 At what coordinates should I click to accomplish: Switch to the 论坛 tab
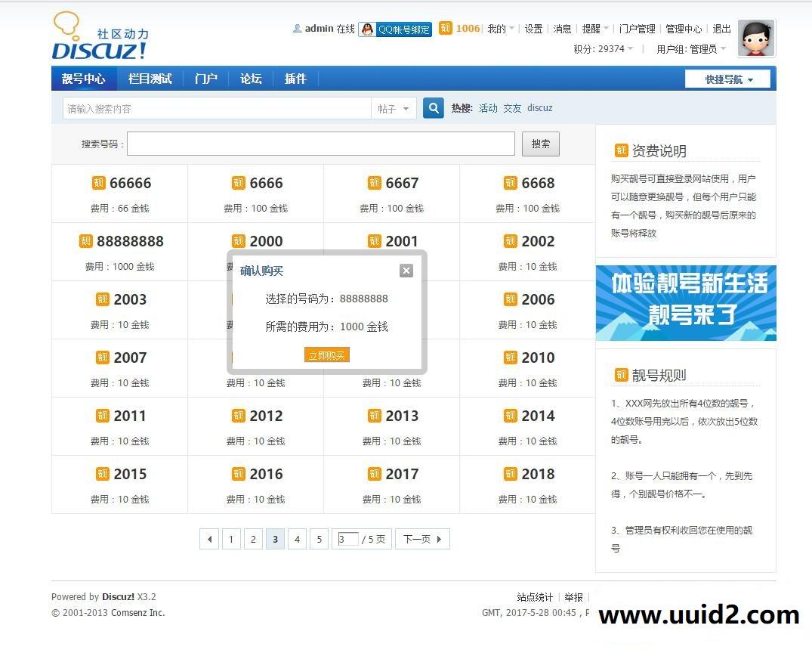tap(251, 78)
